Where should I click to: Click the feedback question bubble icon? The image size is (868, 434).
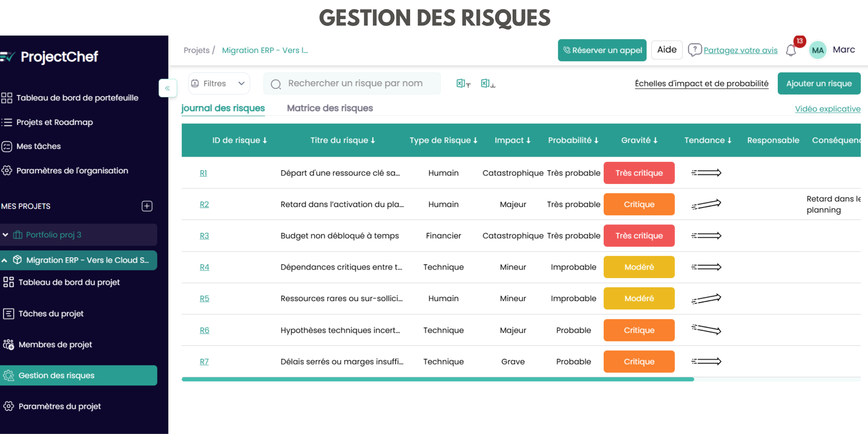point(695,50)
